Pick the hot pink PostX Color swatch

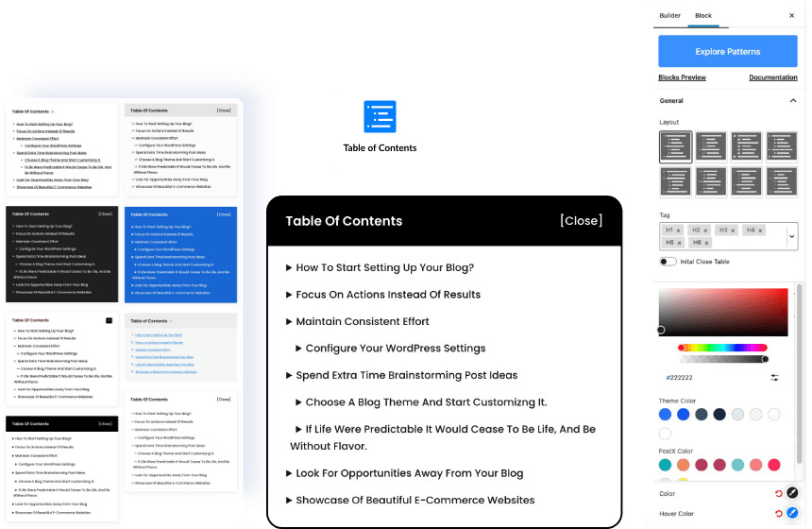773,465
